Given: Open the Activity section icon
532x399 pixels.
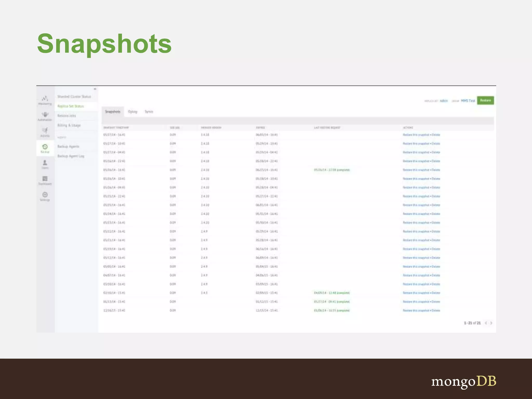Looking at the screenshot, I should [45, 130].
